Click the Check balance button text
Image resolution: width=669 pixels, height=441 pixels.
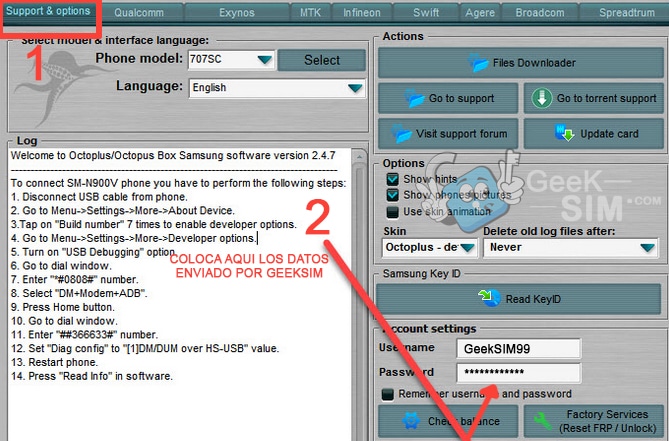464,421
